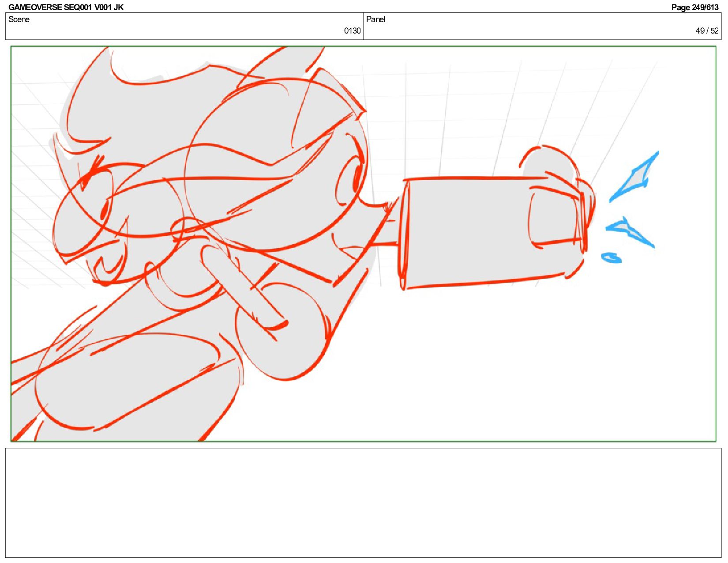Select the Scene label text

coord(19,19)
